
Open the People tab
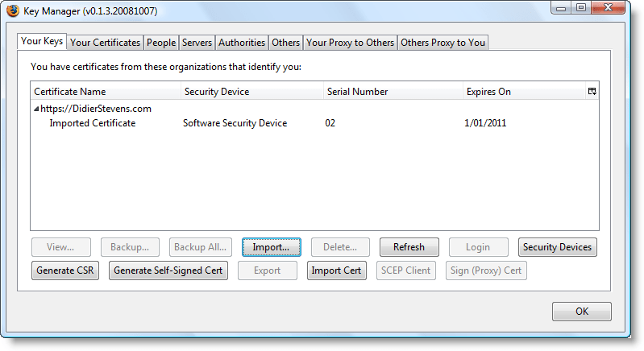(161, 43)
